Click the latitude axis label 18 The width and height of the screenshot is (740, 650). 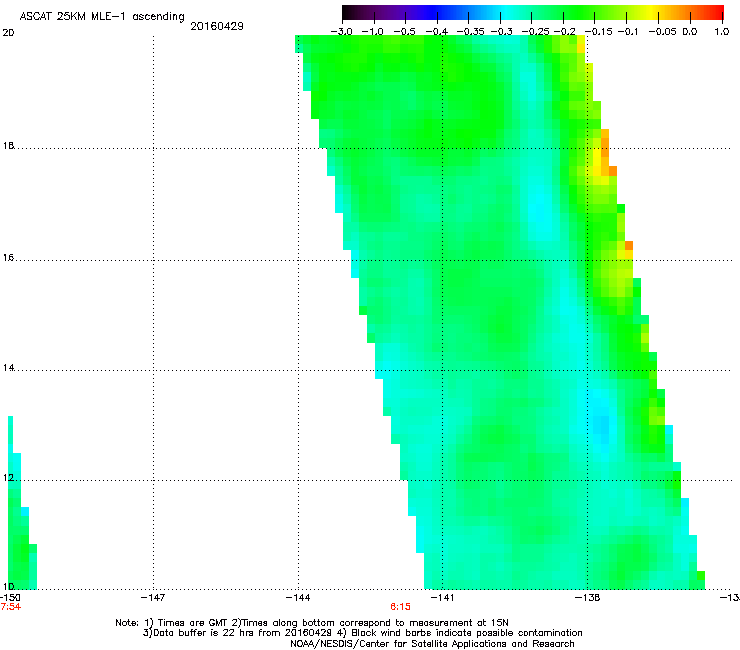[x=8, y=146]
